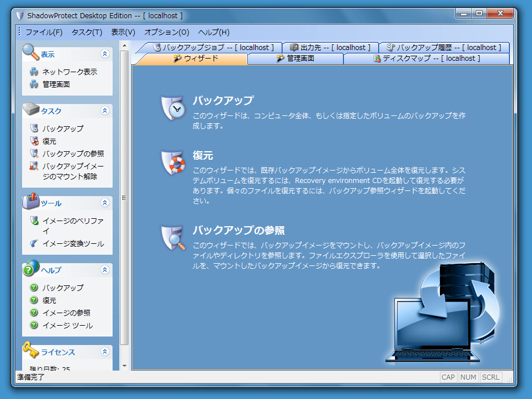Click the help icon beside 復元 under ヘルプ

pyautogui.click(x=34, y=300)
